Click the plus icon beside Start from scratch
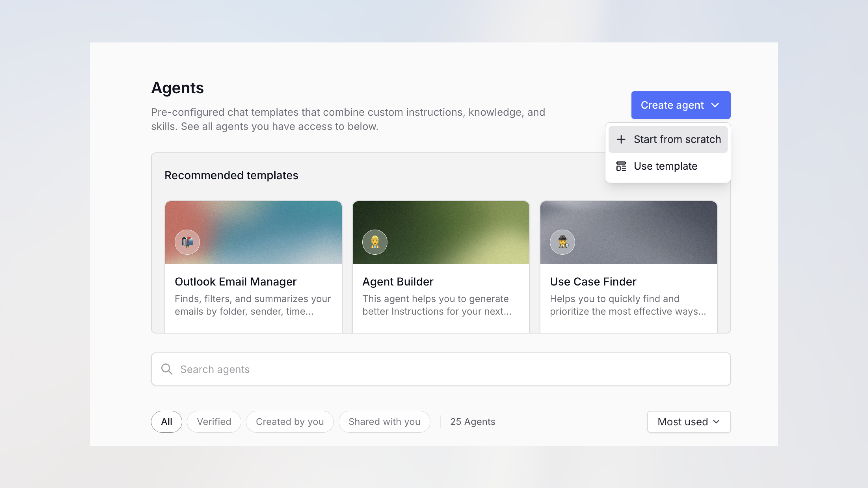868x488 pixels. click(x=621, y=139)
